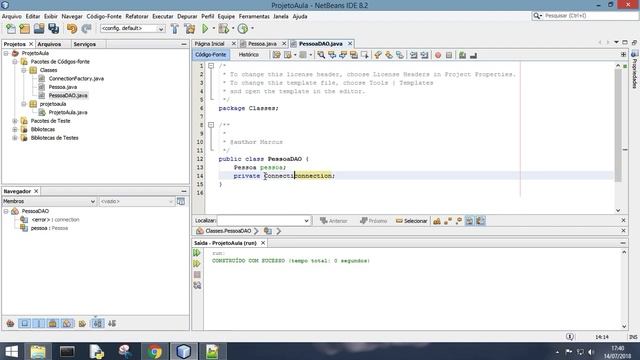Expand the Bibliotecas node
Image resolution: width=640 pixels, height=360 pixels.
(15, 129)
